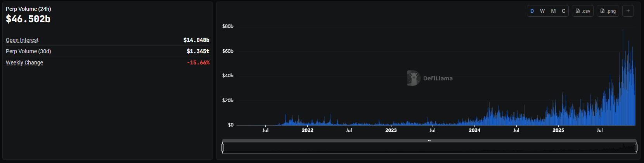The image size is (644, 163).
Task: Switch chart to Weekly (W) grouping
Action: click(x=542, y=11)
